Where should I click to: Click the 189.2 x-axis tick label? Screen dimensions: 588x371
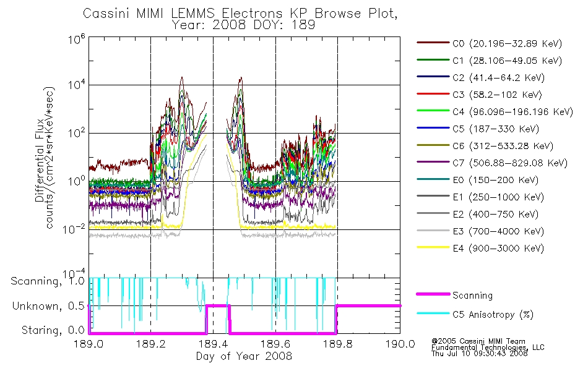tap(151, 344)
